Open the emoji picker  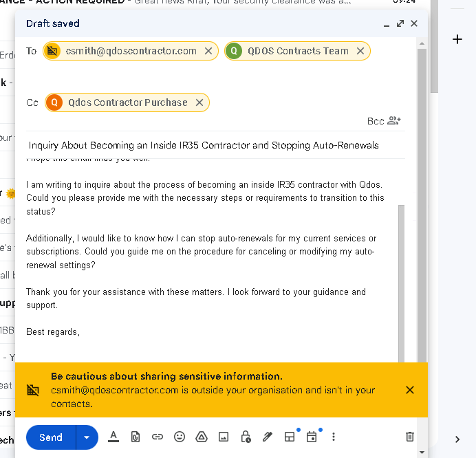(x=180, y=437)
